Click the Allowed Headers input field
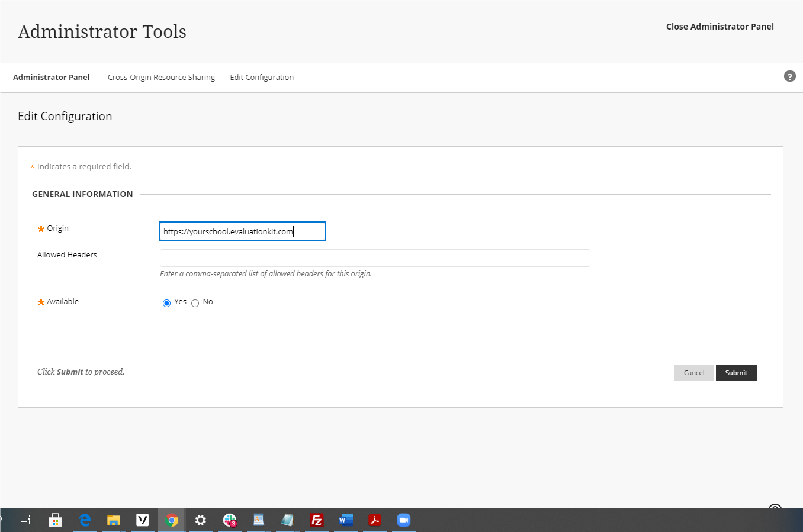803x532 pixels. 374,257
